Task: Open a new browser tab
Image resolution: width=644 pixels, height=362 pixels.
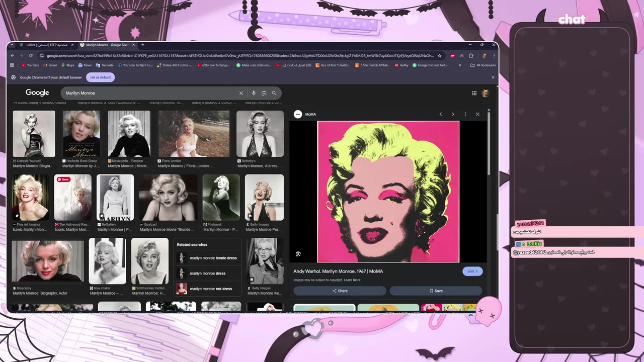Action: [142, 45]
